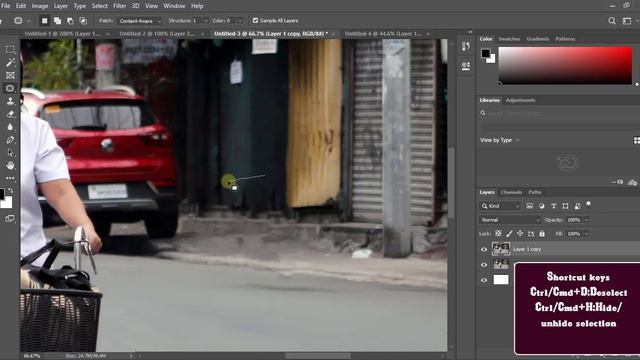Switch Libraries to grid view icon
Image resolution: width=640 pixels, height=360 pixels.
tap(637, 140)
